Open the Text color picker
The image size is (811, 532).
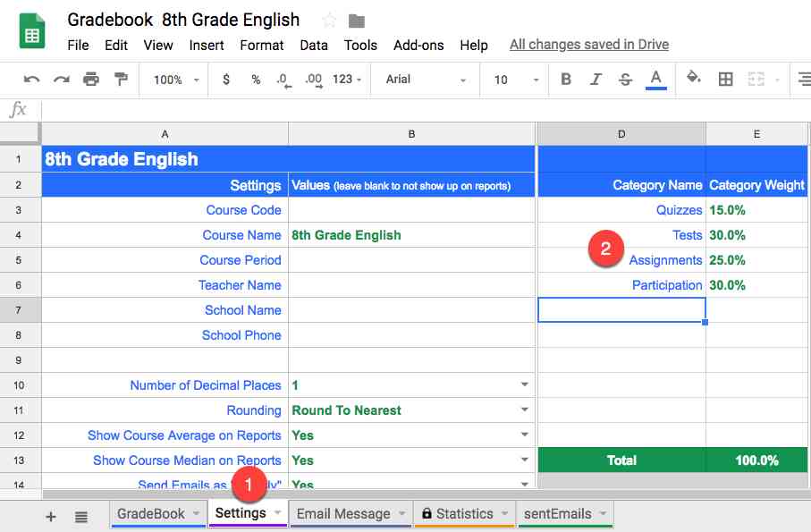(655, 80)
